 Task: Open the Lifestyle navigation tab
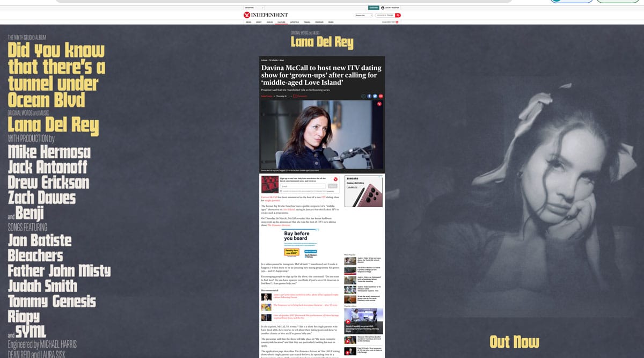(x=295, y=22)
